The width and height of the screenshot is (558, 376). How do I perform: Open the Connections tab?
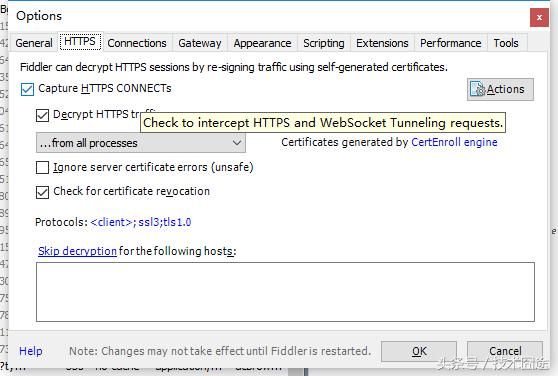click(x=137, y=43)
